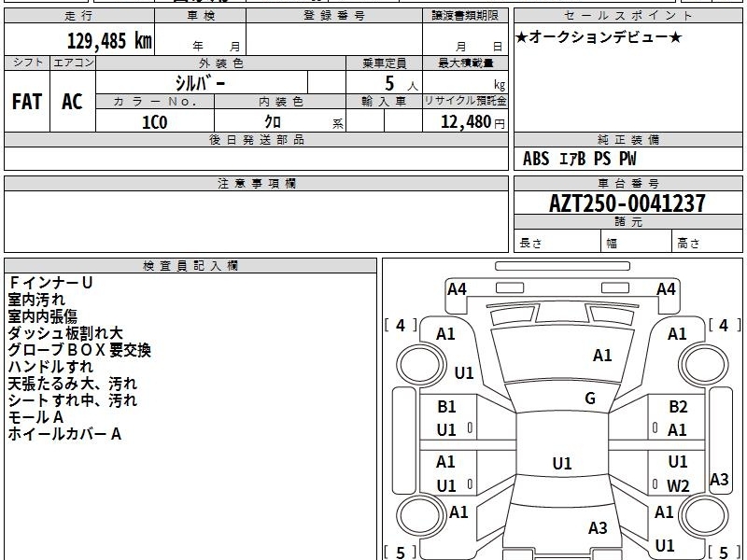Click the 最大積載量 header cell
Image resolution: width=747 pixels, height=560 pixels.
tap(465, 63)
